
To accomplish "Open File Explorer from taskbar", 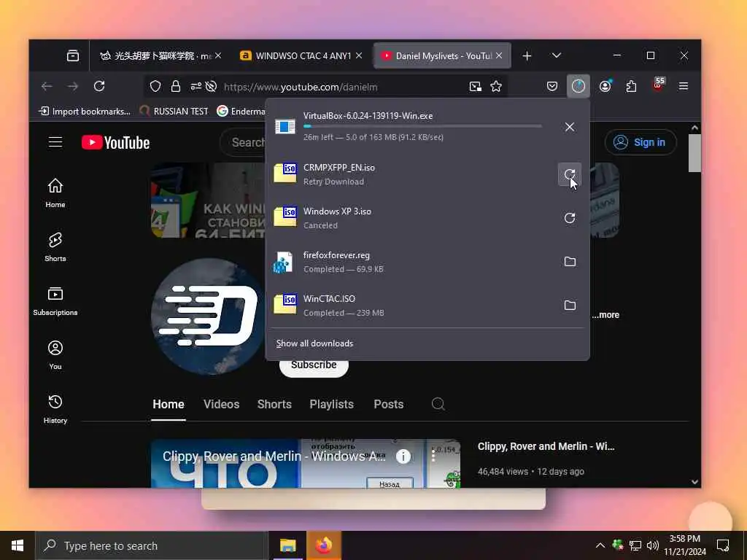I will tap(287, 545).
